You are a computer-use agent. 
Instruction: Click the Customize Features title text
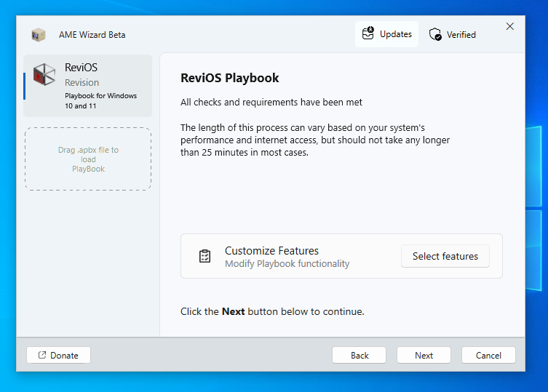point(271,250)
